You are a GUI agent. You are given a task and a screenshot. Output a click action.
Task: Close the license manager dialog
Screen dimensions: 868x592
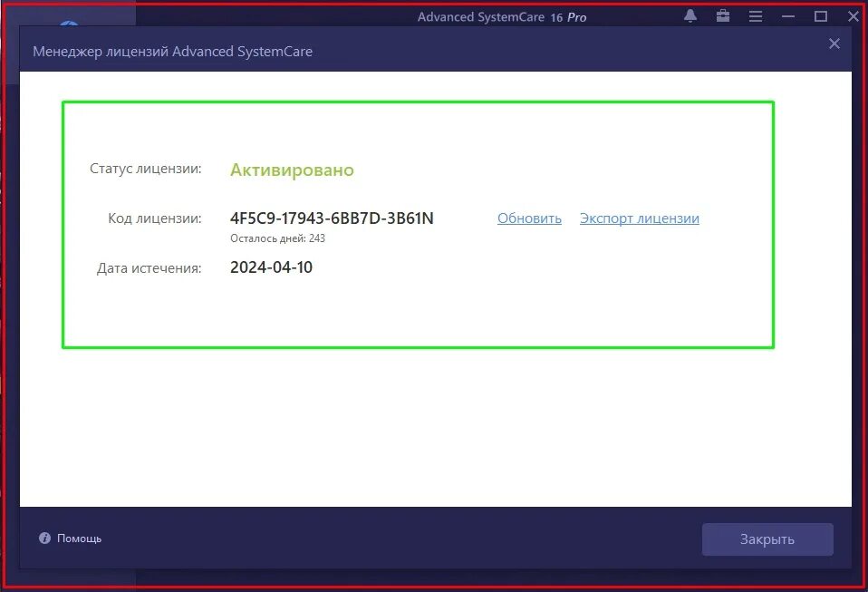[x=834, y=44]
